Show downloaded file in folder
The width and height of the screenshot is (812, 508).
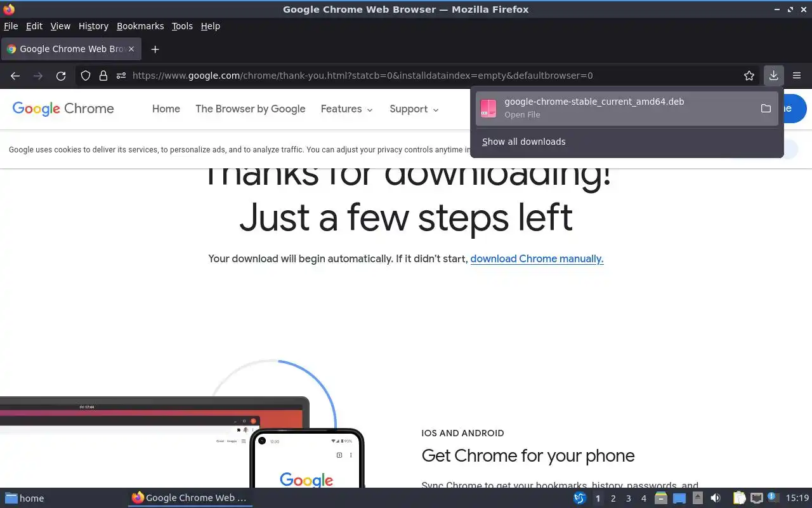point(766,109)
